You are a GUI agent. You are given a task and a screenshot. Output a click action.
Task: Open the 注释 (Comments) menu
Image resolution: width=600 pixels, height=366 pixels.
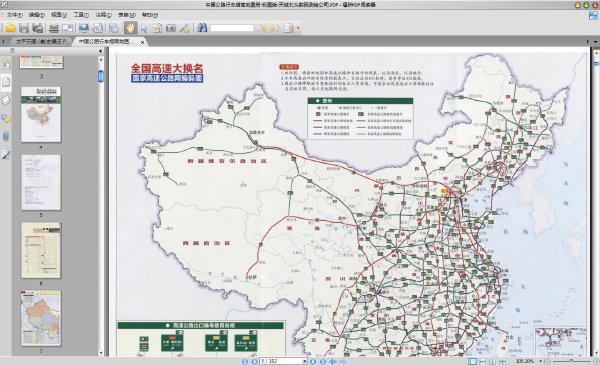tap(103, 15)
